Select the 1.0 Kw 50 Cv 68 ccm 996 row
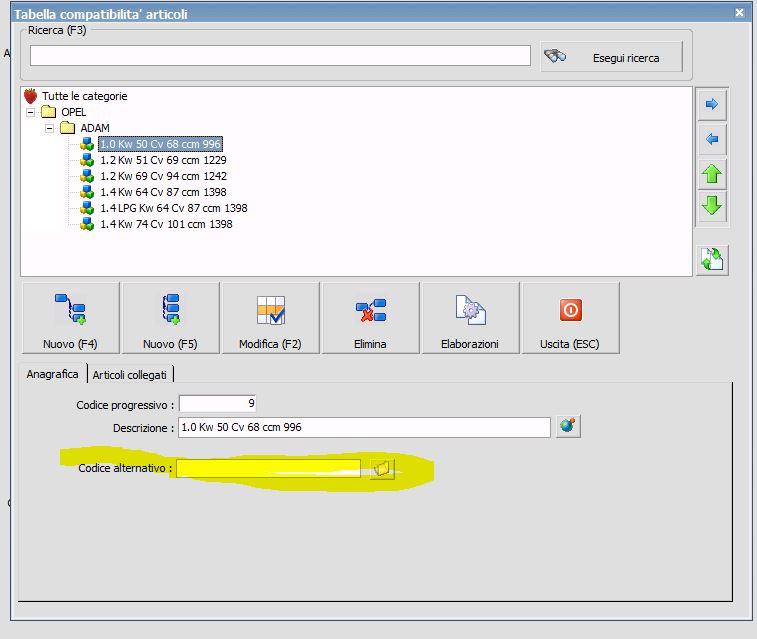This screenshot has width=757, height=639. coord(160,144)
